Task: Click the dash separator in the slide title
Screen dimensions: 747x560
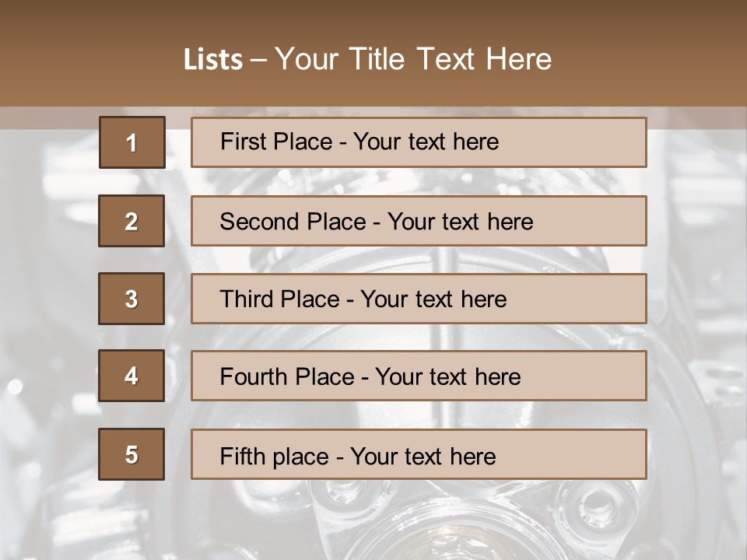Action: point(259,60)
